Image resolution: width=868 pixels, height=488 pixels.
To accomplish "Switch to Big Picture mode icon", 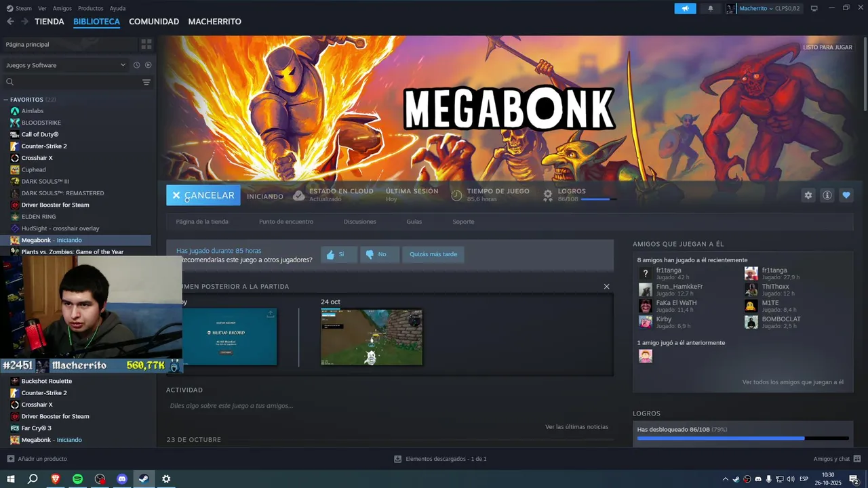I will [814, 8].
